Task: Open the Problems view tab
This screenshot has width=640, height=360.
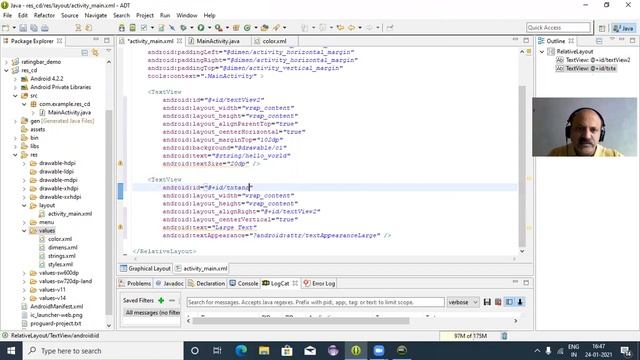Action: (135, 283)
